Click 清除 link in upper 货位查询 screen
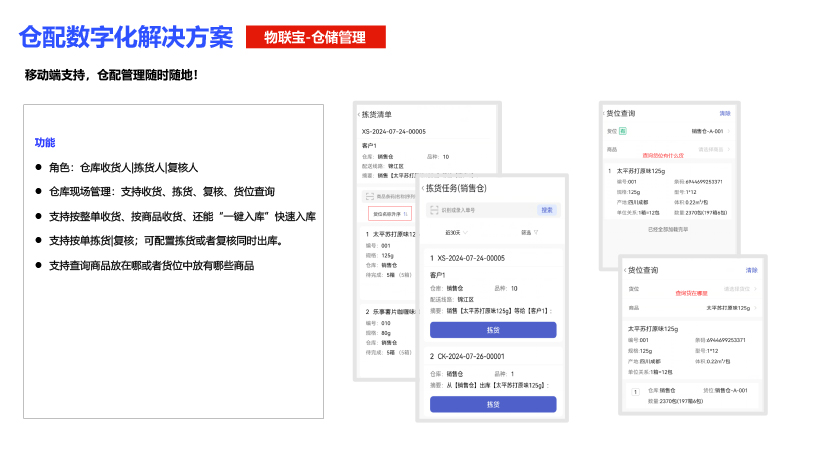Screen dimensions: 820x461 tap(725, 113)
